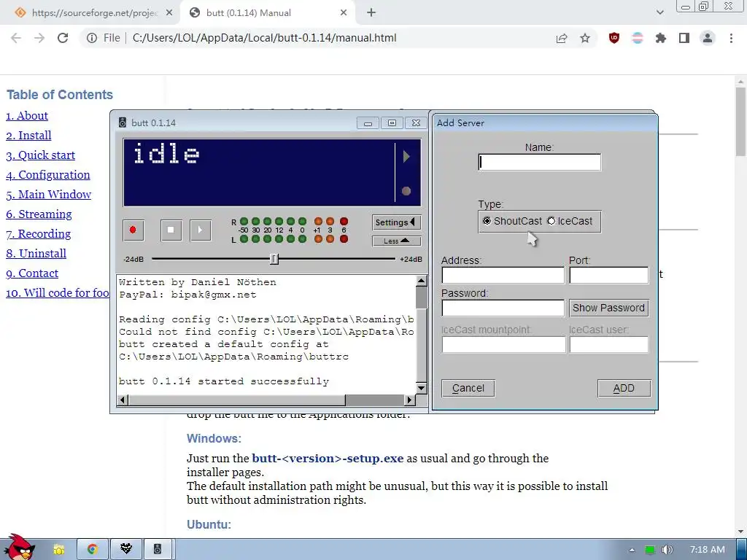This screenshot has height=560, width=747.
Task: Open the black creature taskbar app
Action: [x=125, y=550]
